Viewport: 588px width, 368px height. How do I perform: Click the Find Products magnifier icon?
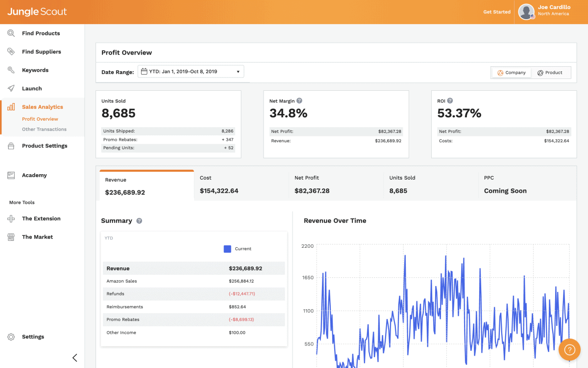click(x=11, y=33)
